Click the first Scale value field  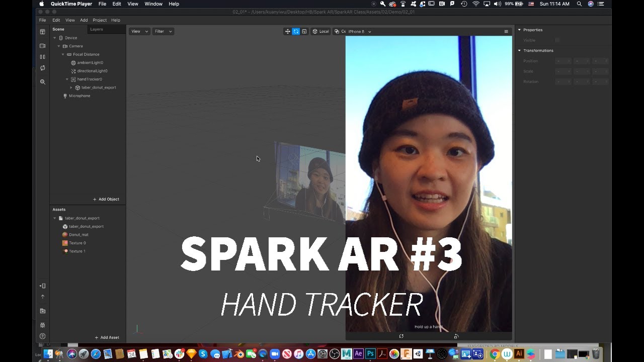coord(563,71)
